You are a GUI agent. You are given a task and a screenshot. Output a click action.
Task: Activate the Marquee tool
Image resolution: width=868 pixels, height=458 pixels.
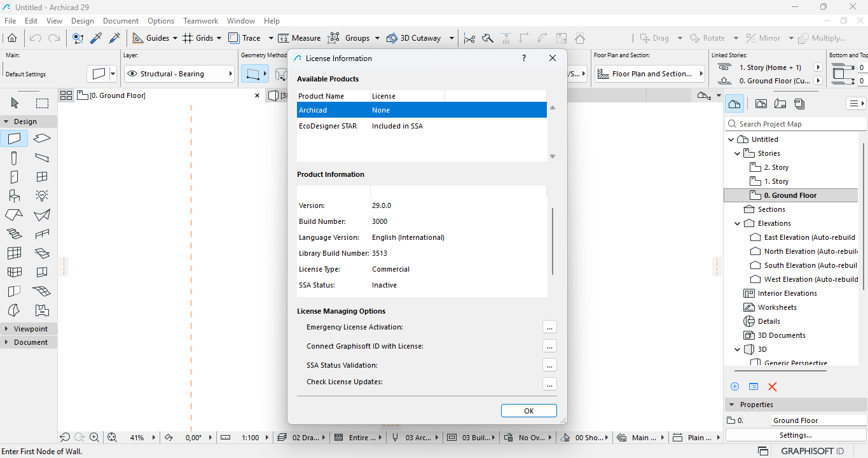point(42,103)
